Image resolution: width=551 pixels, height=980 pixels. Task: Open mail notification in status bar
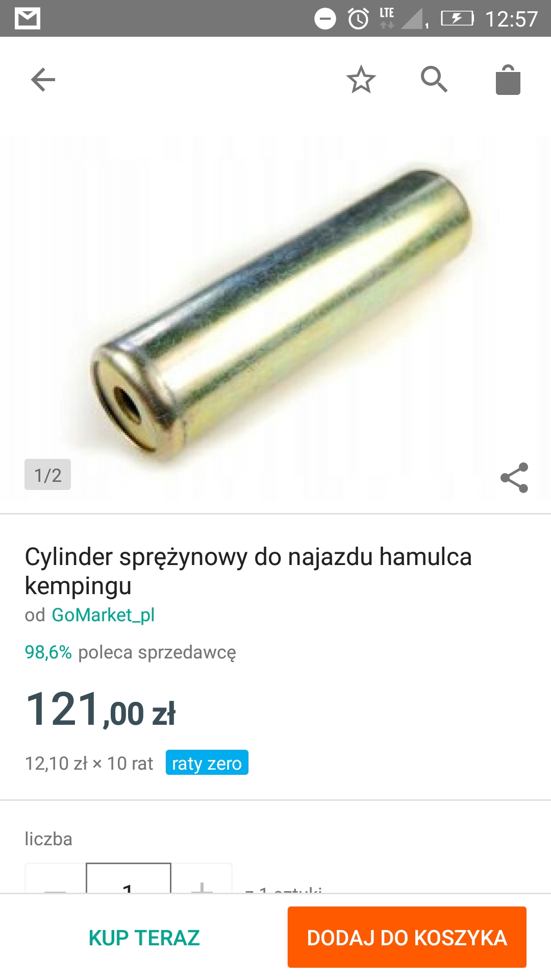28,19
